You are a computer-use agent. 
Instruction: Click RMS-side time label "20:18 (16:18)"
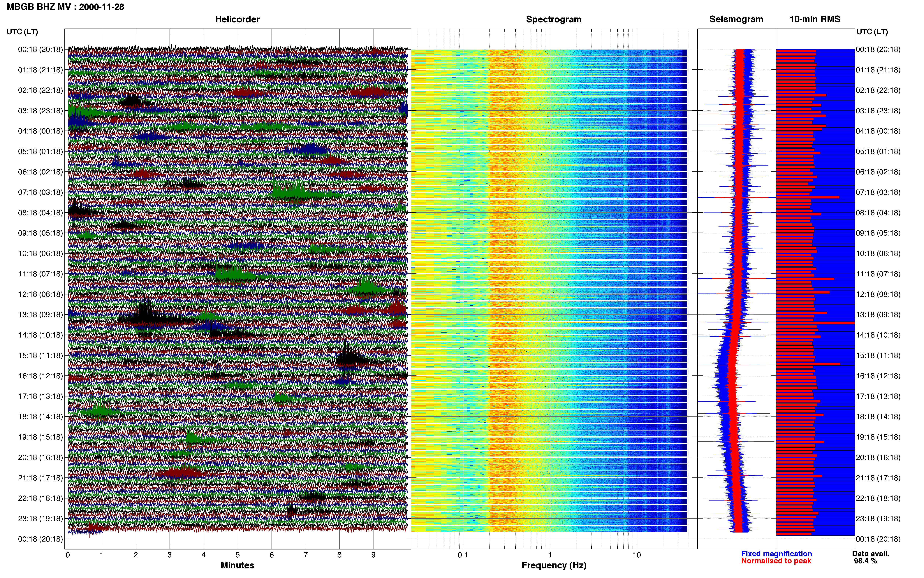(878, 457)
